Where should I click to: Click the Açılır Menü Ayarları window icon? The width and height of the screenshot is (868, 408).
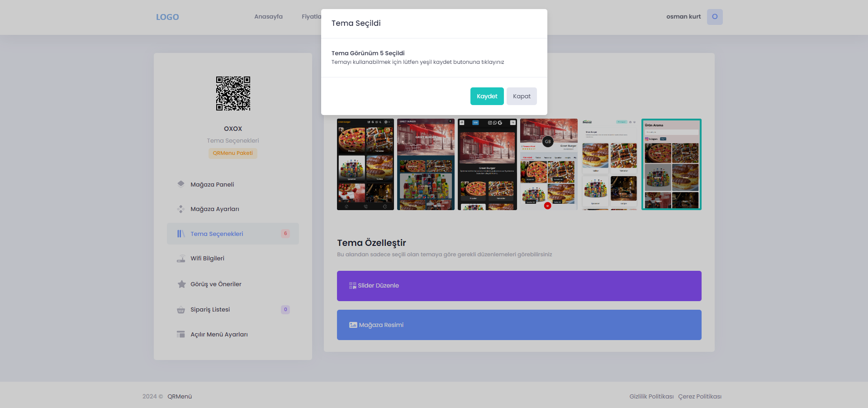(x=181, y=335)
